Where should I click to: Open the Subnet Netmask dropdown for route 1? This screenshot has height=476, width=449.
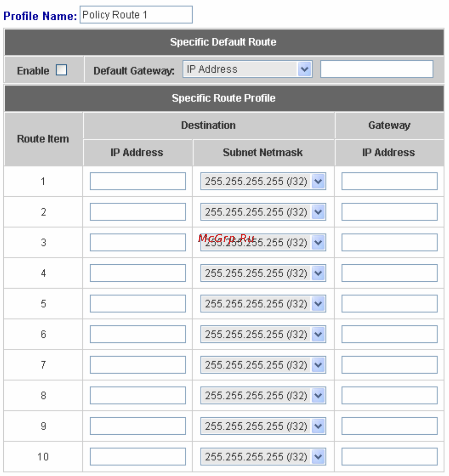click(x=263, y=181)
